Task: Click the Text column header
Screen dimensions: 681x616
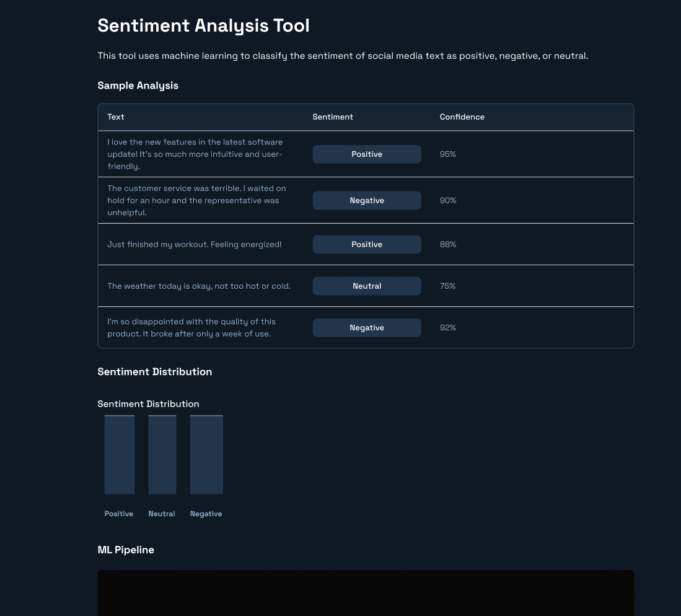Action: click(x=116, y=117)
